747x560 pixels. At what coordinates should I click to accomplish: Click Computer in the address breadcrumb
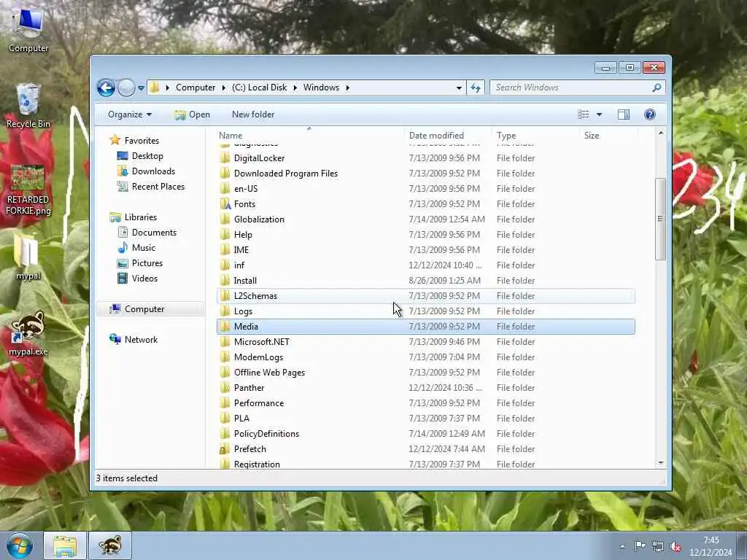(x=196, y=87)
